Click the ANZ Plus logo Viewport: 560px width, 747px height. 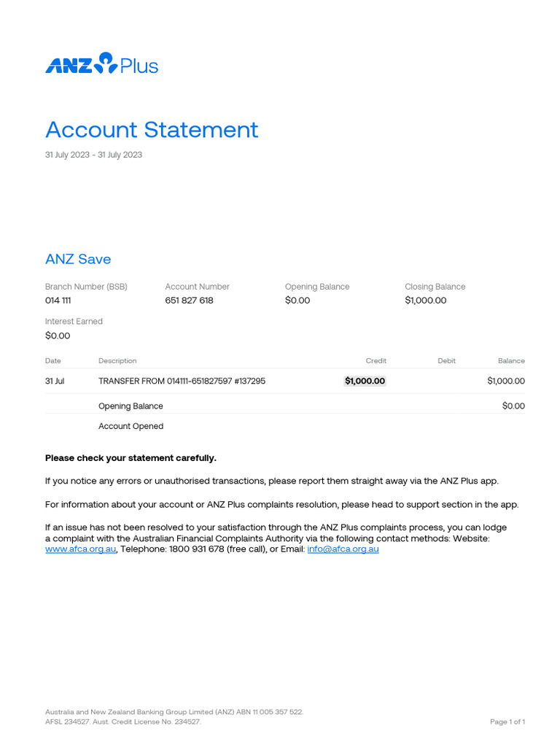(101, 64)
